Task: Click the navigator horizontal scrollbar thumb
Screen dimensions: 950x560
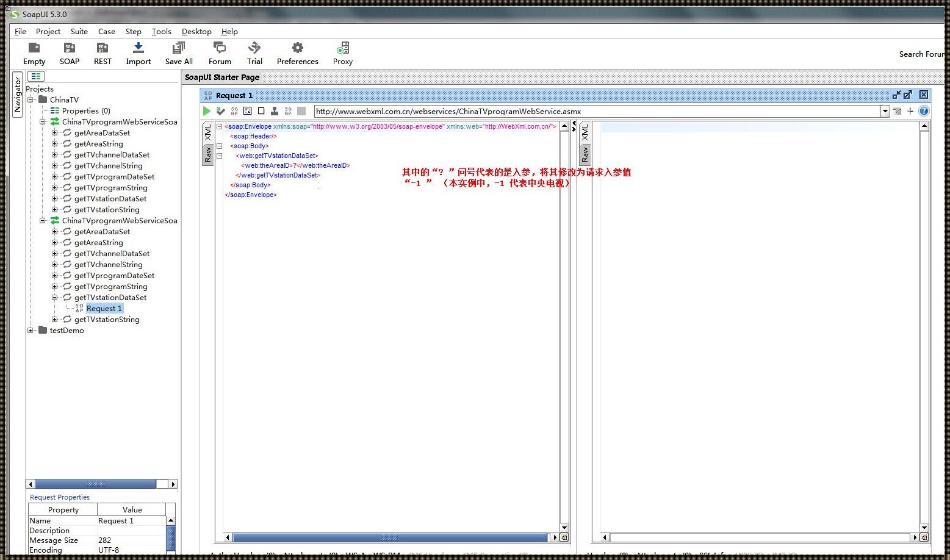Action: (95, 484)
